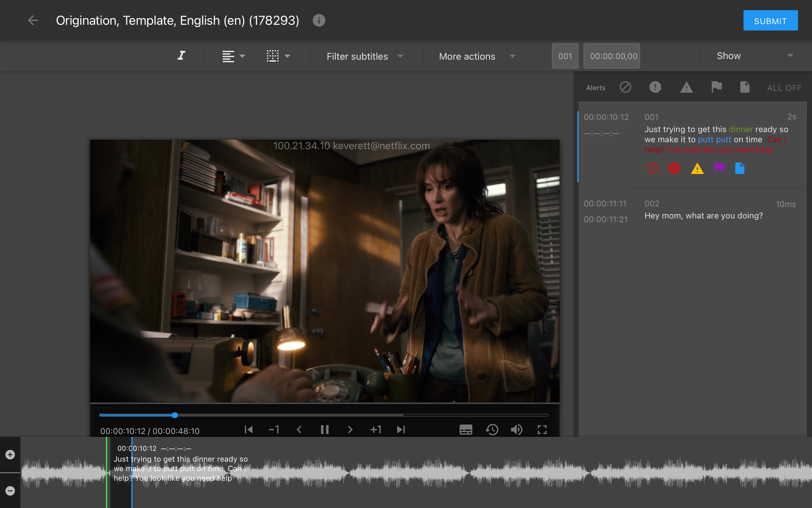Image resolution: width=812 pixels, height=508 pixels.
Task: Click out-time 00:00:11:21 of subtitle 002
Action: click(x=605, y=219)
